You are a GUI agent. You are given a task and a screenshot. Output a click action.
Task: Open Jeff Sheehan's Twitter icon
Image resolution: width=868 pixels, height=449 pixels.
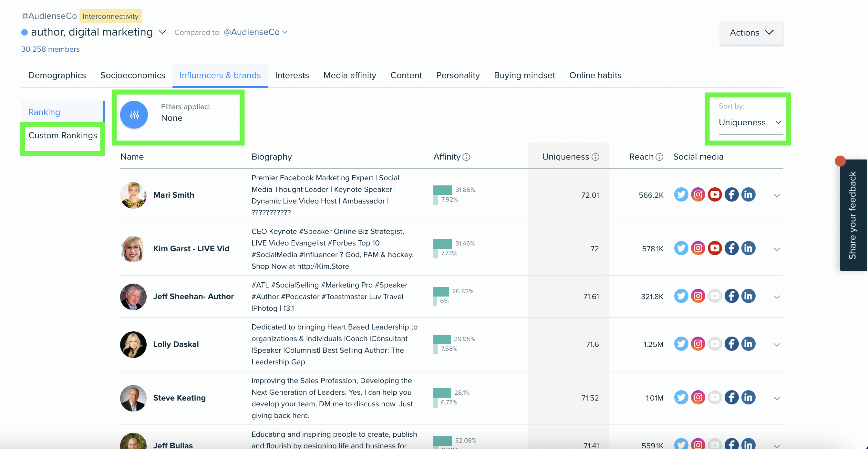(x=681, y=296)
